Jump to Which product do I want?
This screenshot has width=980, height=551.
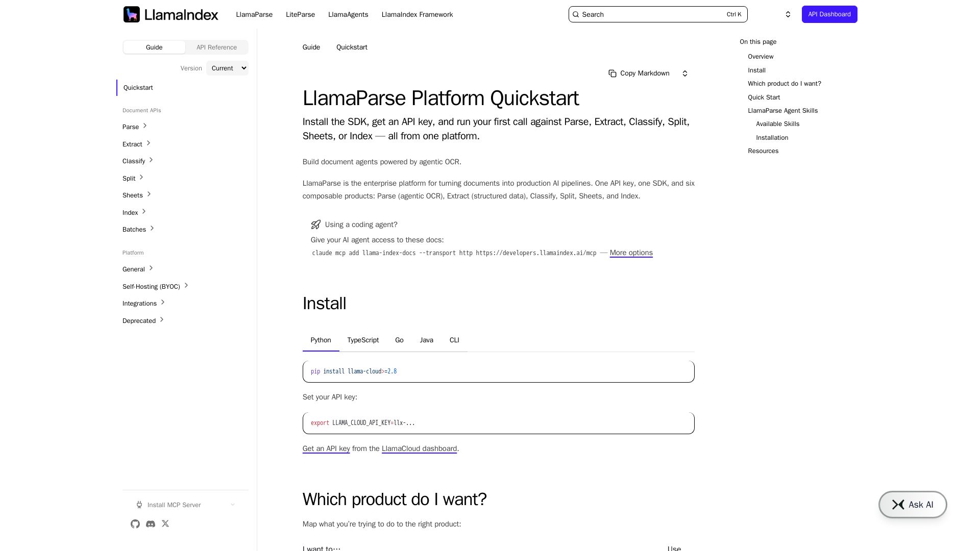(785, 84)
